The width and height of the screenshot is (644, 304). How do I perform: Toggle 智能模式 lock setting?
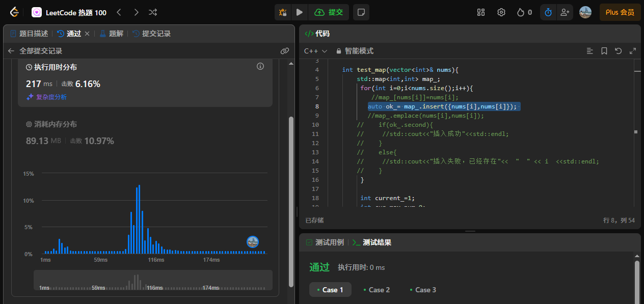[x=355, y=51]
